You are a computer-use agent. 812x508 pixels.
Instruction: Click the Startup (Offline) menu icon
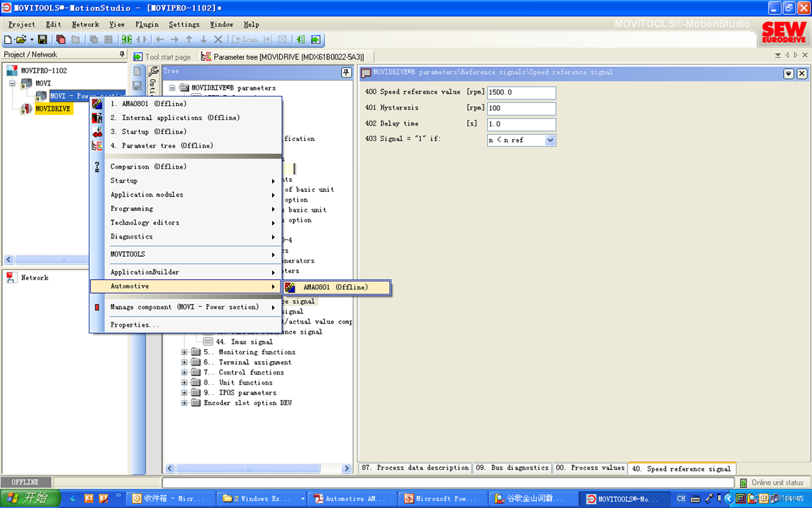97,132
